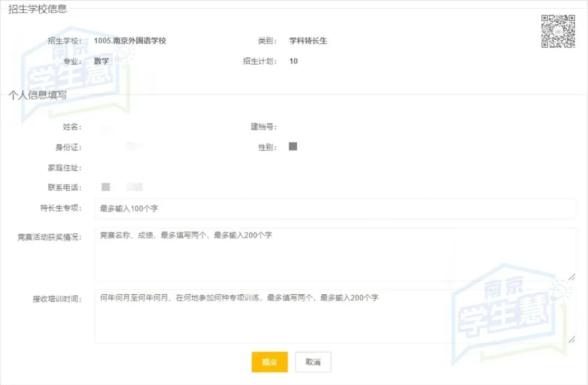This screenshot has width=588, height=385.
Task: Click the 联系电话 field label
Action: (x=64, y=187)
